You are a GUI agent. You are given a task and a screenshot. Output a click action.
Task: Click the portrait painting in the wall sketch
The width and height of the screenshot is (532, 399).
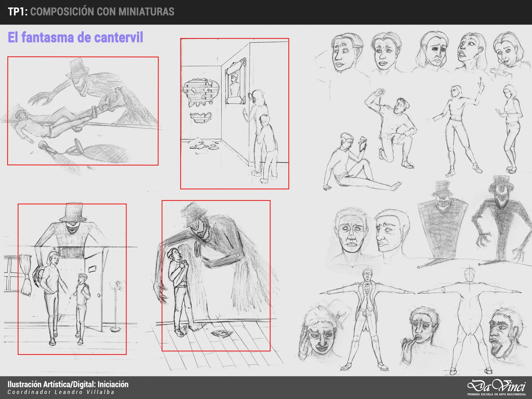[235, 83]
